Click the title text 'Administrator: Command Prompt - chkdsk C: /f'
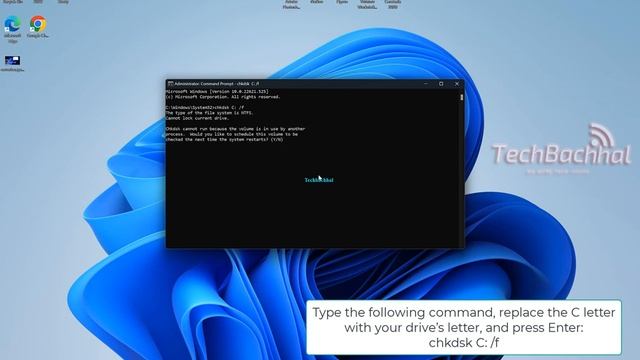640x360 pixels. click(217, 84)
